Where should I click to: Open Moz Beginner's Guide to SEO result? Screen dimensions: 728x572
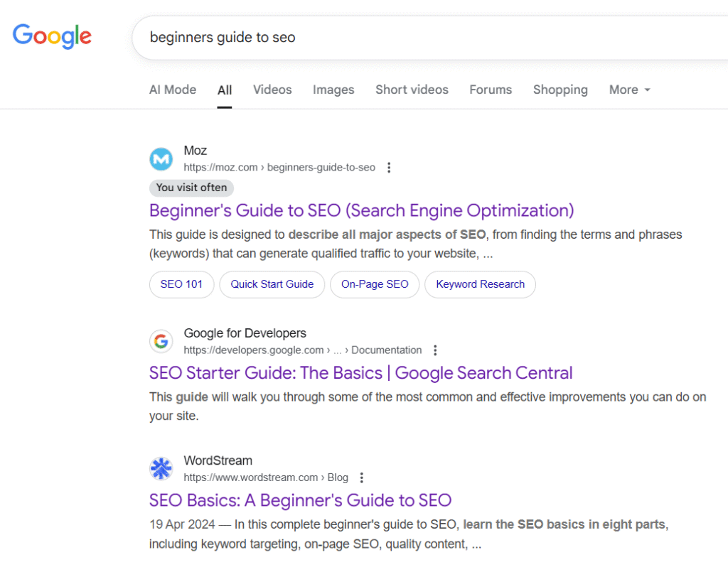pos(361,210)
